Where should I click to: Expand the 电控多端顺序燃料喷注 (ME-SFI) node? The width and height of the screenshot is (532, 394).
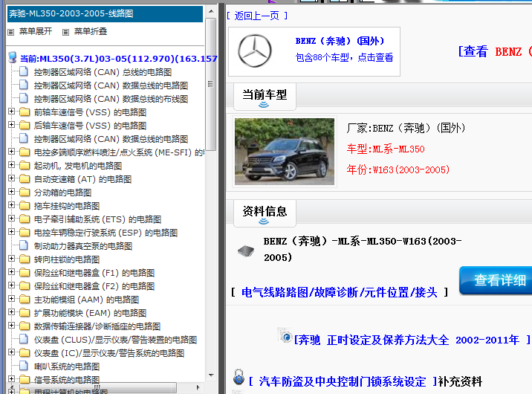[12, 152]
